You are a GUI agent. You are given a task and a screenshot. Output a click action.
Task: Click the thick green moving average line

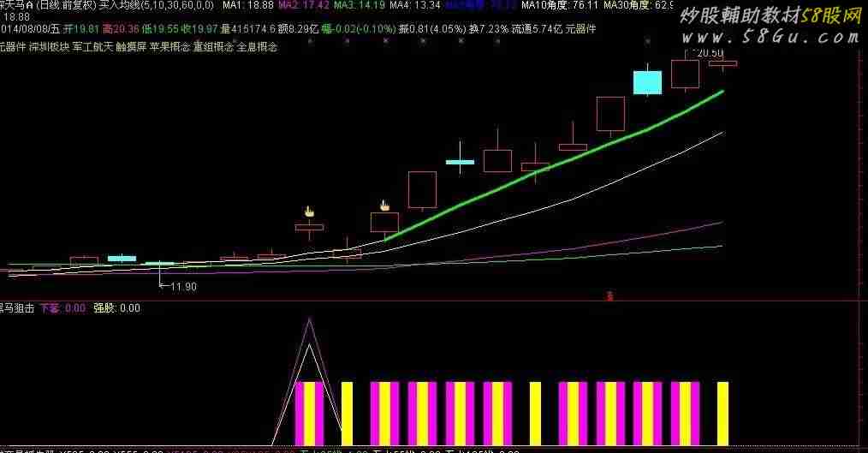click(554, 164)
